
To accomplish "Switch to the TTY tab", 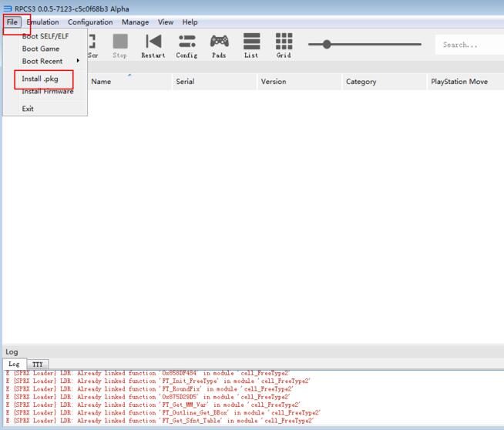I will click(x=38, y=364).
